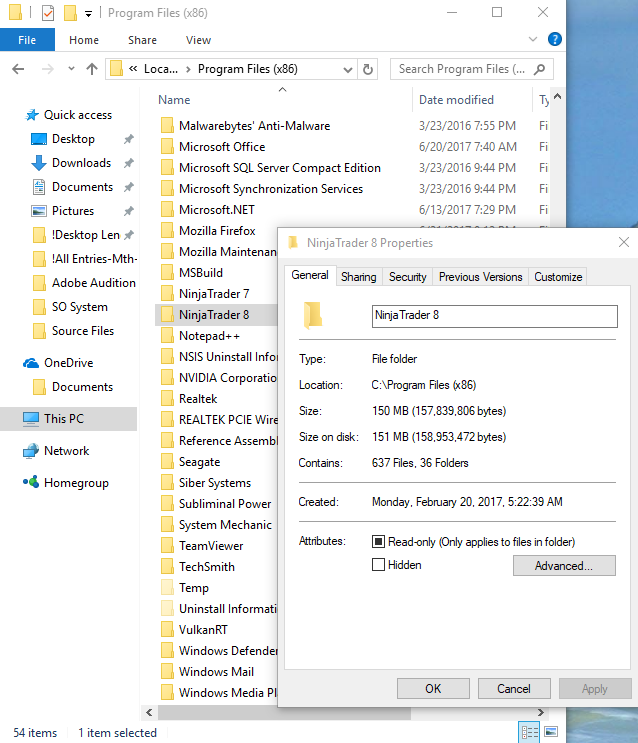Select the Microsoft Office folder

point(222,147)
